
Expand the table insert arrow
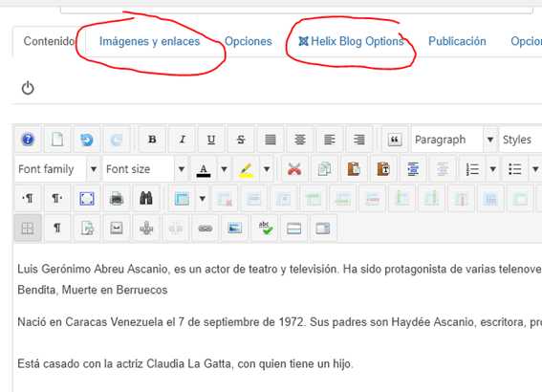coord(203,199)
